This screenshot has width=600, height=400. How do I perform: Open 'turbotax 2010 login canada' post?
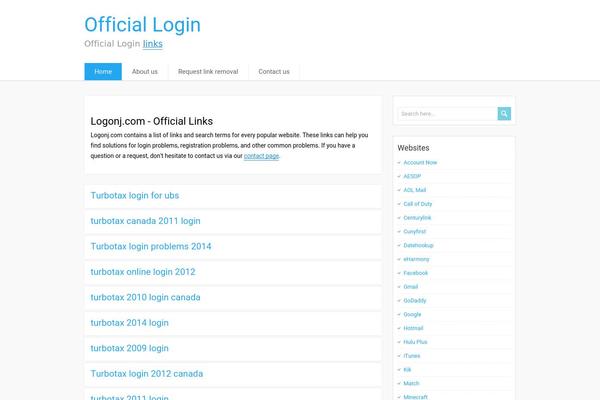(x=145, y=297)
